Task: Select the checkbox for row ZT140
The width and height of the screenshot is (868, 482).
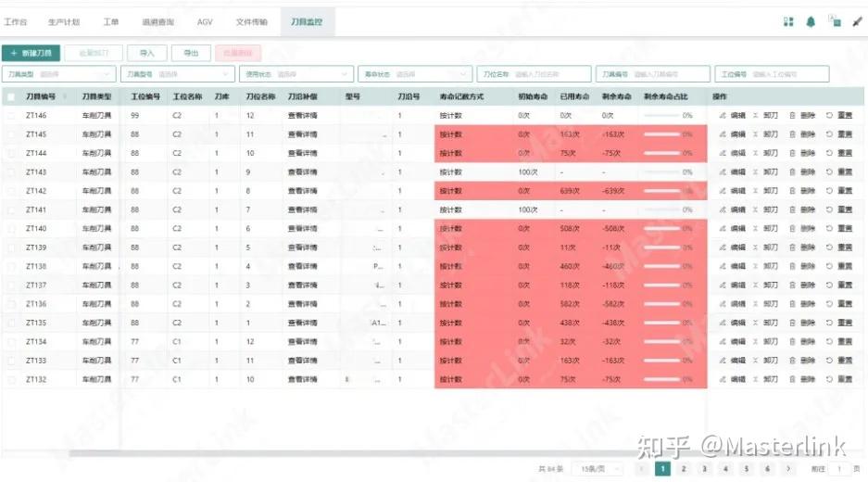Action: [11, 228]
